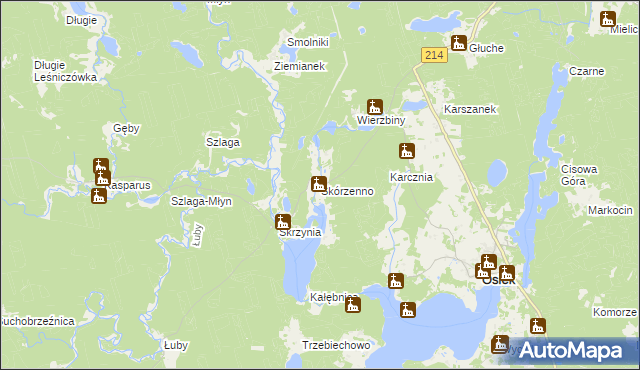Select the Cisowa Góra label

coord(579,175)
